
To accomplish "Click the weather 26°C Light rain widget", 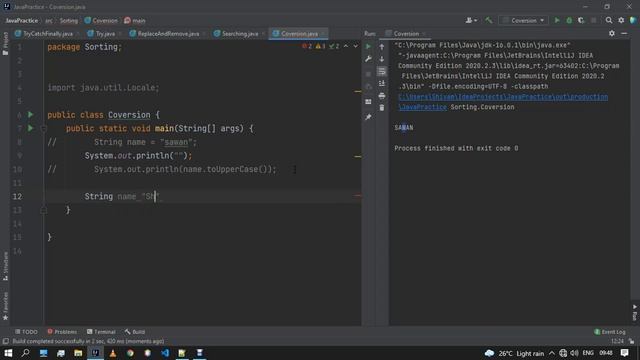I will (514, 353).
